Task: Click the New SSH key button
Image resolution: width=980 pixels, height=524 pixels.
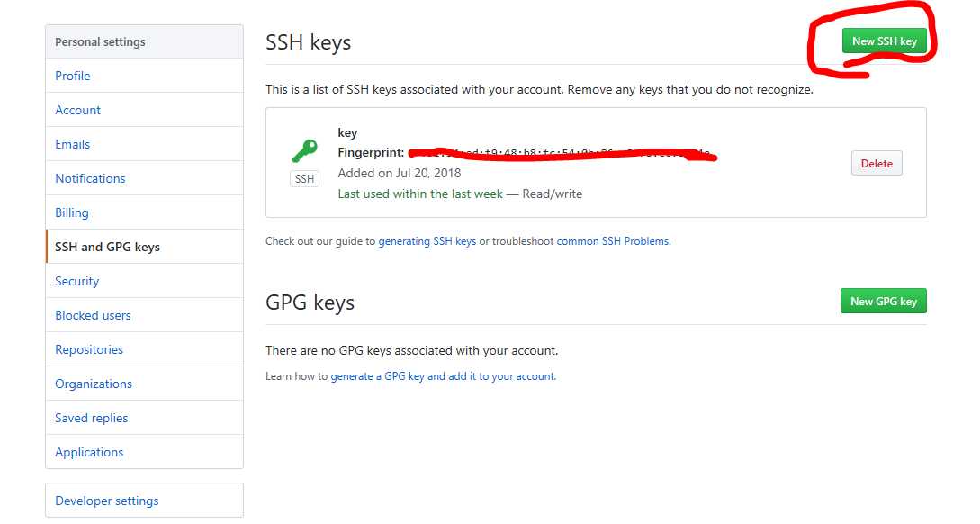Action: pyautogui.click(x=885, y=41)
